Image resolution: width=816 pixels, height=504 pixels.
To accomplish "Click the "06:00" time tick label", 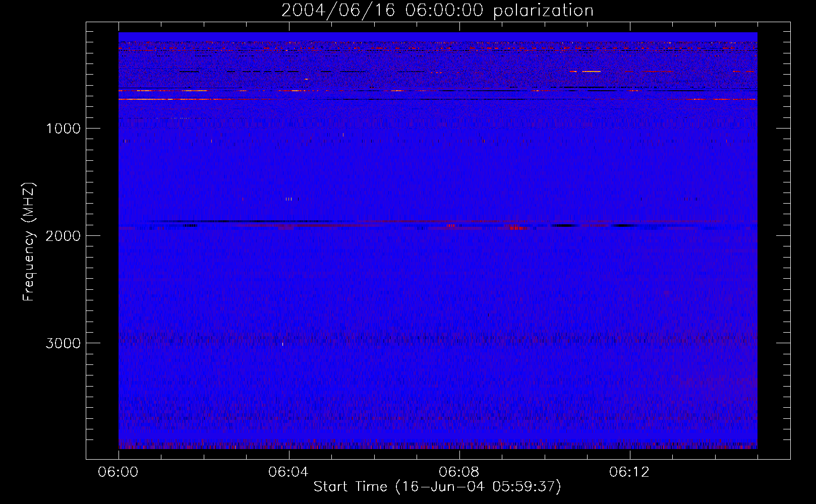I will click(118, 472).
